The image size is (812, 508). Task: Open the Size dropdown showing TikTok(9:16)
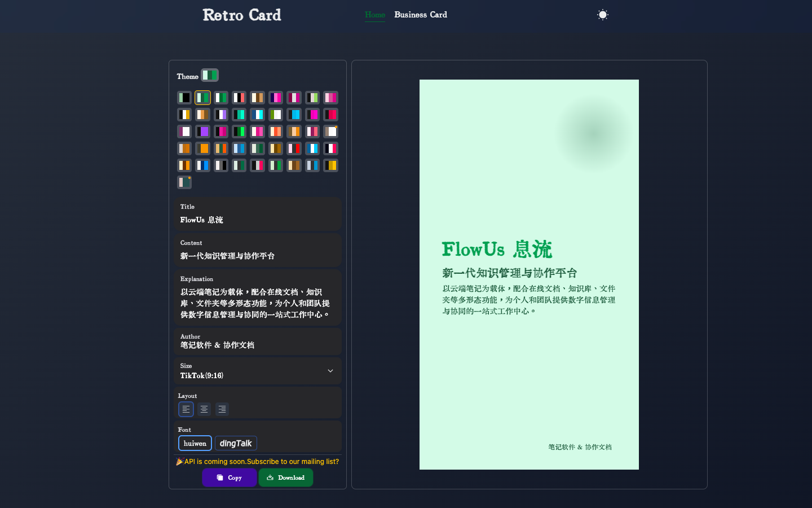(258, 371)
